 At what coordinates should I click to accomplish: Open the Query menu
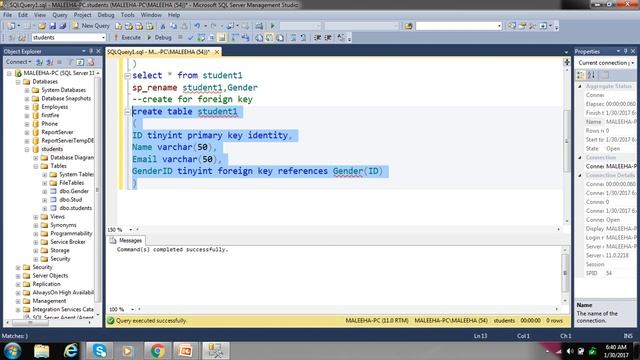60,15
